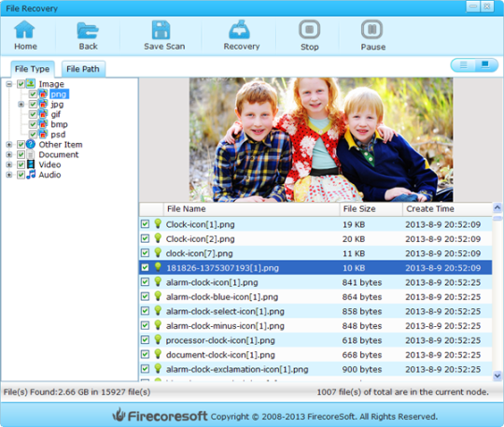Select row alarm-clock-minus-icon[1].png
504x427 pixels.
pyautogui.click(x=315, y=326)
